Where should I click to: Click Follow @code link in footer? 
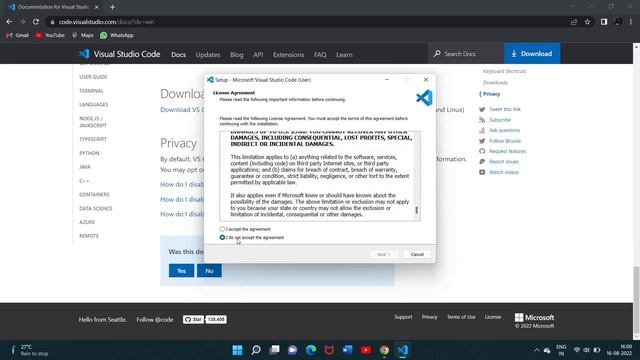click(x=155, y=320)
